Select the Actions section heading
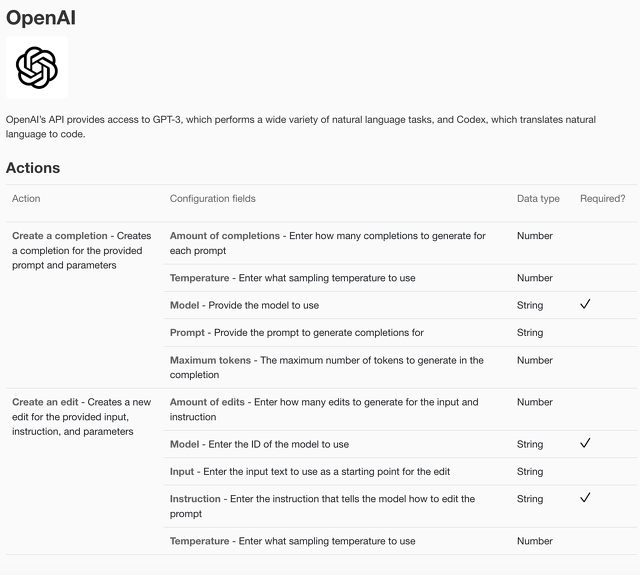The height and width of the screenshot is (575, 640). 33,168
